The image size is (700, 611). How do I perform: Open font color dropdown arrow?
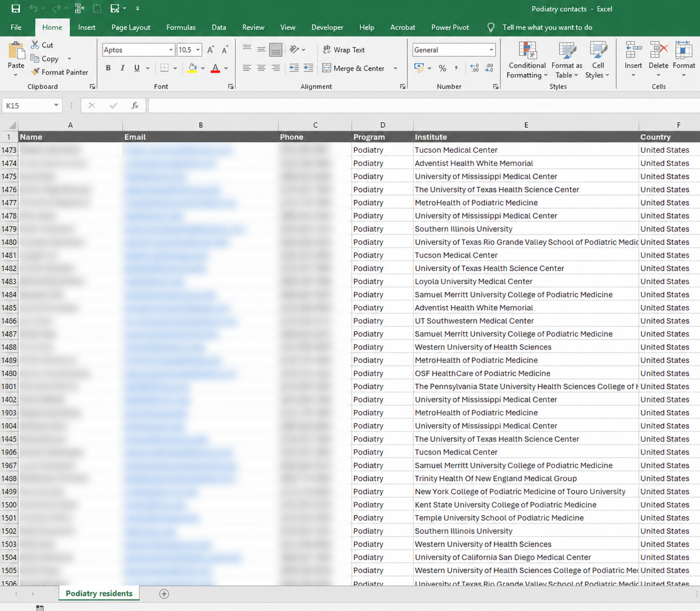[x=226, y=68]
